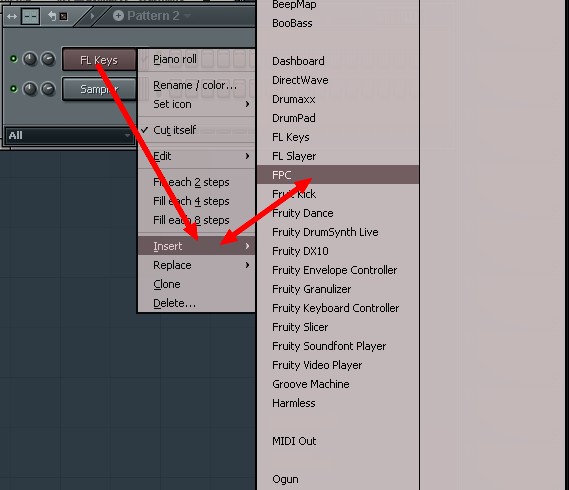Insert Dashboard plugin from list
569x490 pixels.
(x=338, y=61)
